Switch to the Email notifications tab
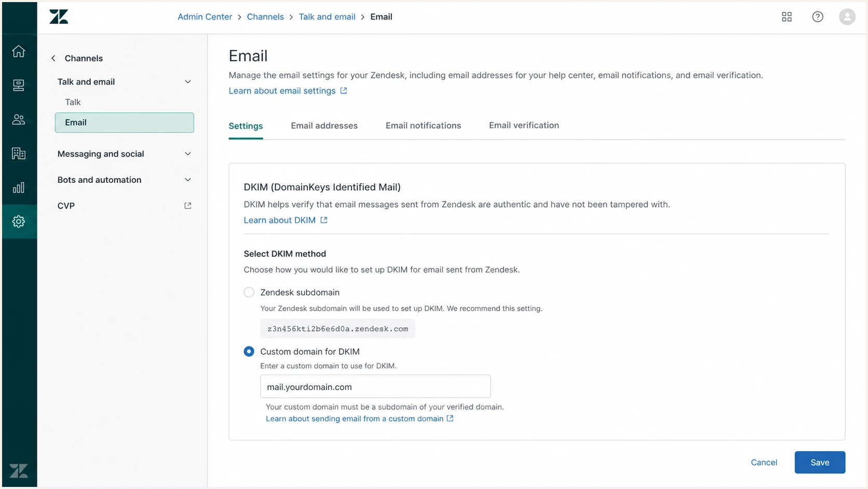The image size is (868, 489). click(x=423, y=125)
